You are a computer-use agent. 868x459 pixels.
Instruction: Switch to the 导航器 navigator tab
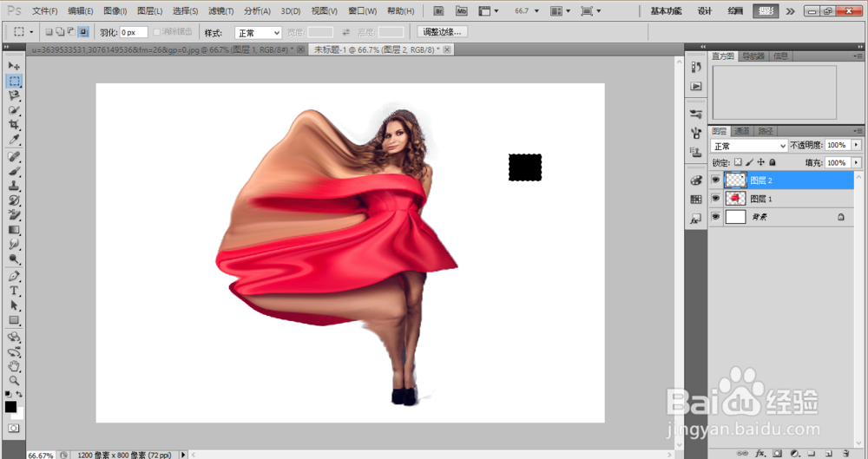pyautogui.click(x=753, y=56)
